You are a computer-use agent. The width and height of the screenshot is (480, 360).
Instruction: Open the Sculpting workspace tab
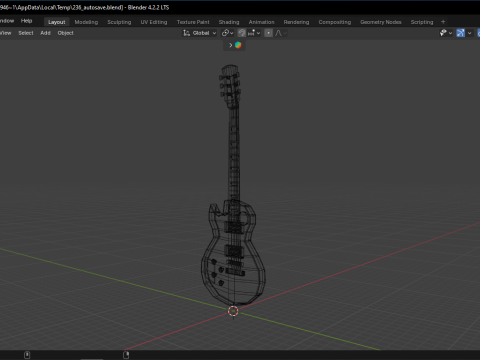tap(119, 22)
